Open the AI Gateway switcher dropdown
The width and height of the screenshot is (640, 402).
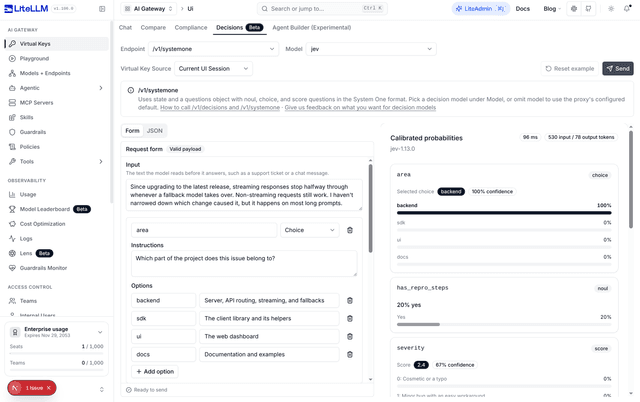click(x=149, y=9)
